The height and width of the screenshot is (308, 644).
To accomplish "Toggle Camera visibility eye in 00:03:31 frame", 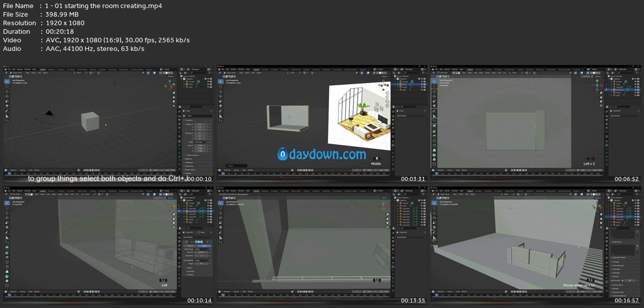I will point(422,82).
